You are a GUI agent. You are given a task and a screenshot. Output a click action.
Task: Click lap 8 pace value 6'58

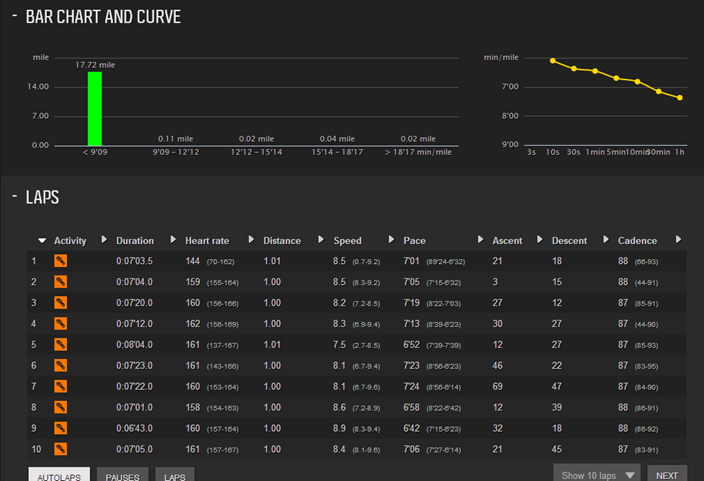tap(411, 407)
